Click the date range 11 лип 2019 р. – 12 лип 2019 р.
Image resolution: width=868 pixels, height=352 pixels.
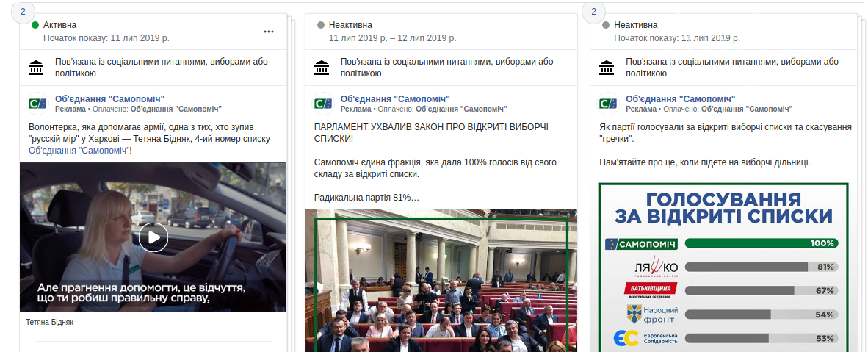[x=392, y=38]
